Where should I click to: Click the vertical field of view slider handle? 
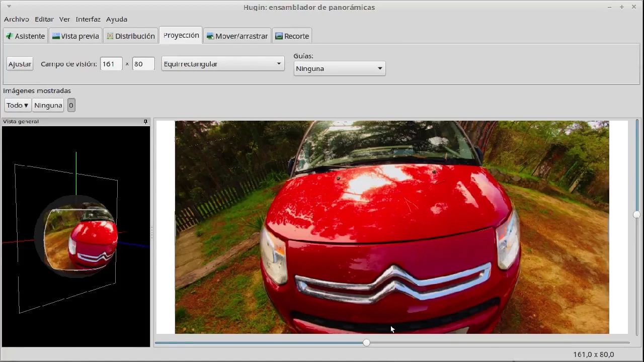coord(636,215)
